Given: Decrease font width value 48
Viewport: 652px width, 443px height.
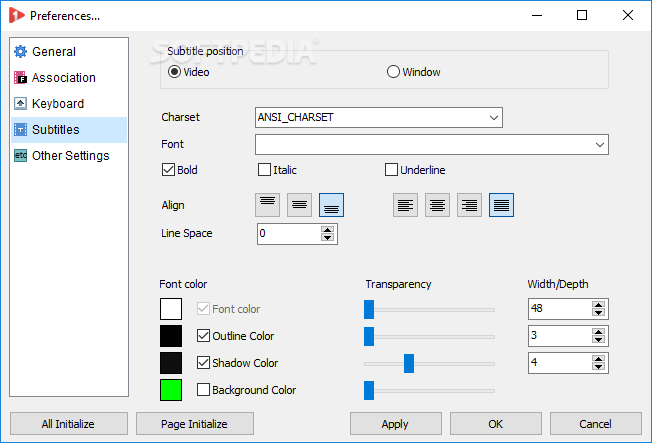Looking at the screenshot, I should pos(598,312).
